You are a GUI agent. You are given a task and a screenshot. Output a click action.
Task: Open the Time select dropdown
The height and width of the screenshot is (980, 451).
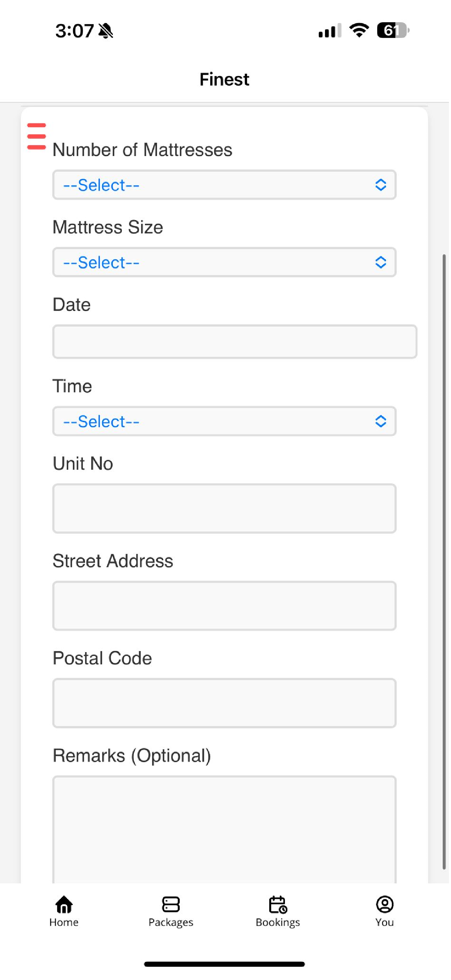[x=225, y=422]
